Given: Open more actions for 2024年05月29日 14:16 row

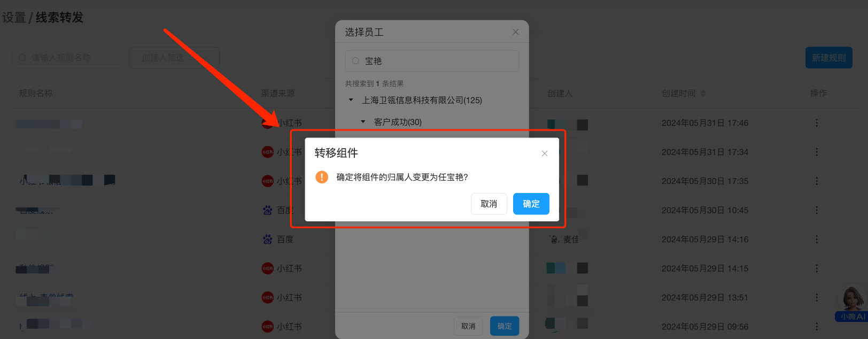Looking at the screenshot, I should [x=817, y=239].
